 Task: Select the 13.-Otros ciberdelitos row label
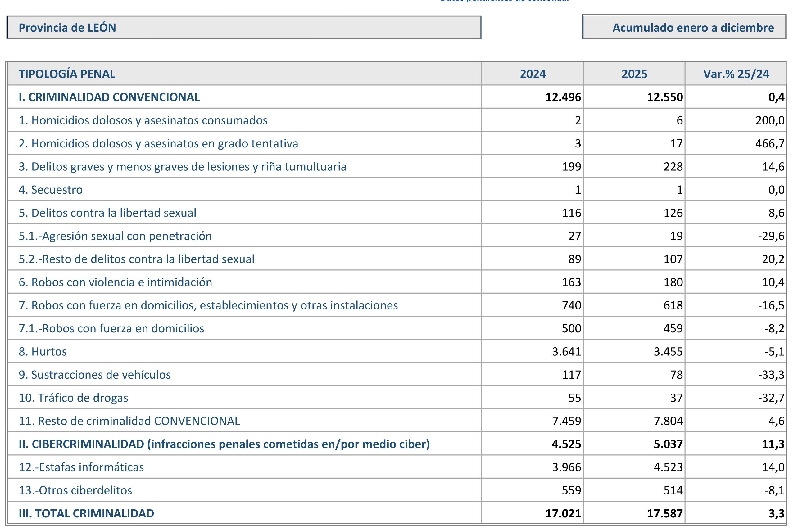tap(75, 490)
